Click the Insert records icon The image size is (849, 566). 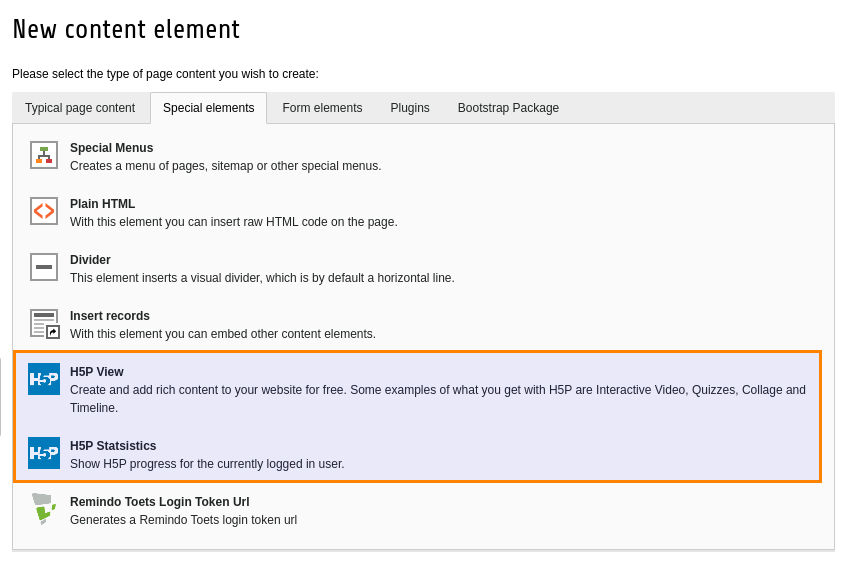44,323
